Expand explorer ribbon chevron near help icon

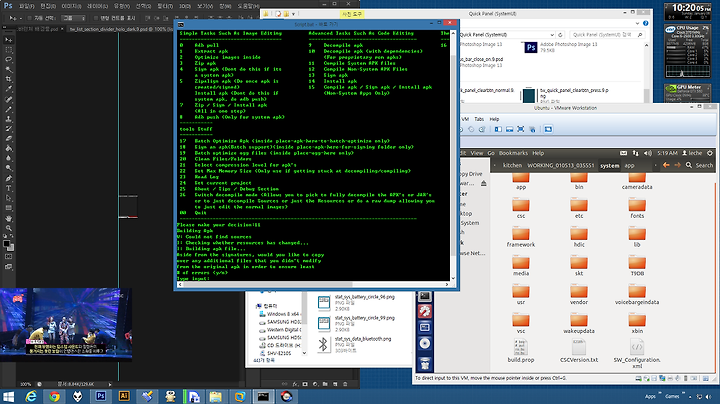(637, 23)
